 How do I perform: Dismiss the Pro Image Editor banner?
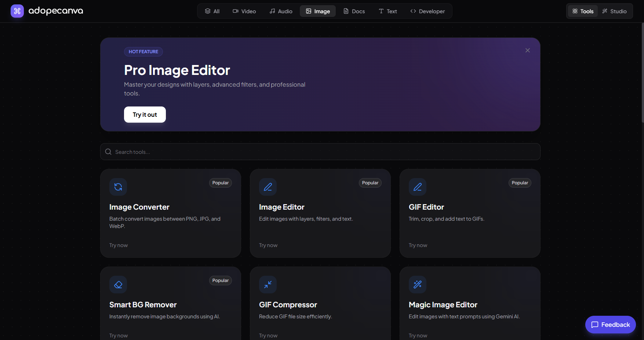(x=527, y=50)
